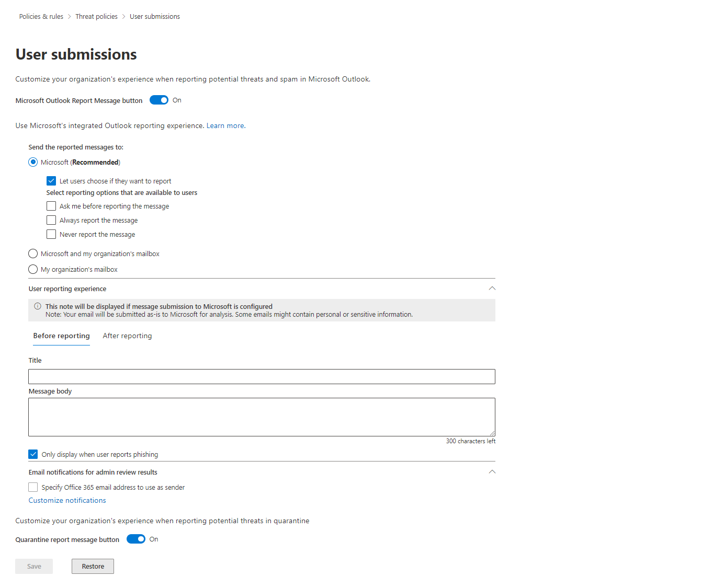Click inside the Title input field

pos(262,376)
